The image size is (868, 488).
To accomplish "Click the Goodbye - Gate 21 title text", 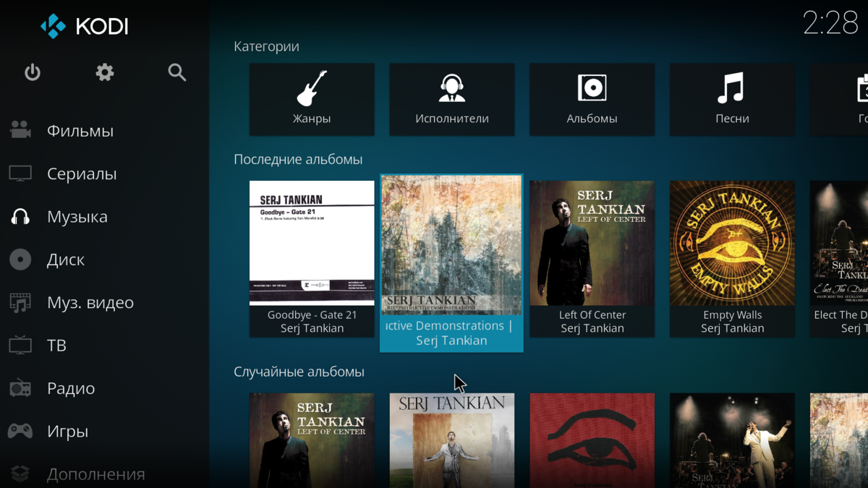I will (x=312, y=315).
